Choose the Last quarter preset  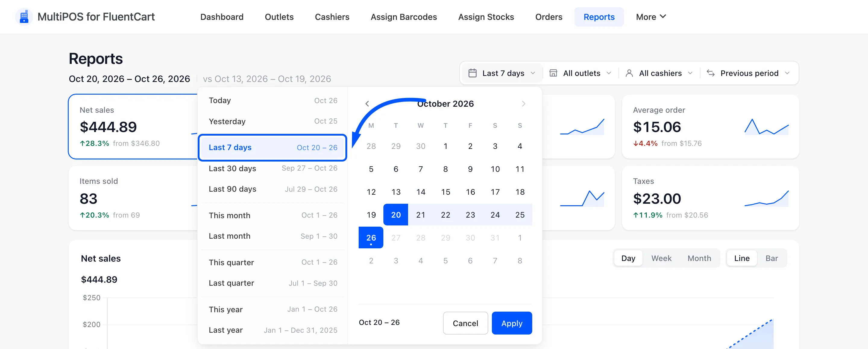(x=272, y=283)
